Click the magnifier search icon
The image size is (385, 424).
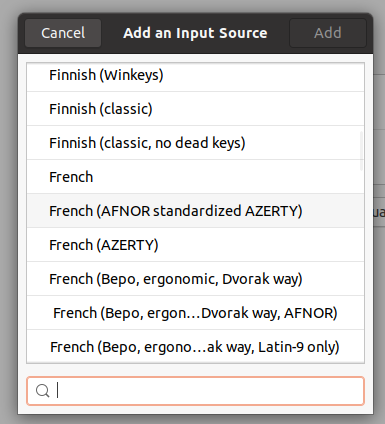click(x=43, y=391)
